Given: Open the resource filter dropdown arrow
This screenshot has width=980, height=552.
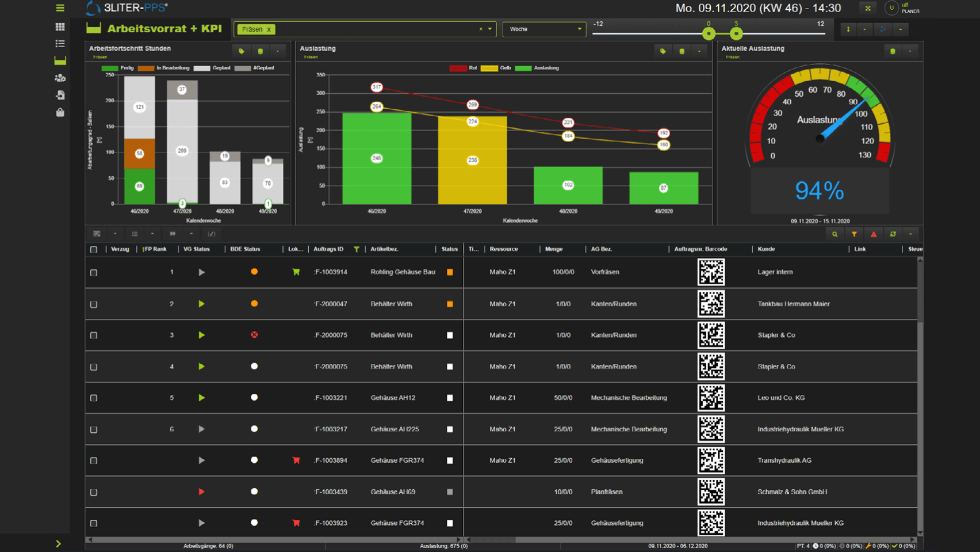Looking at the screenshot, I should [x=490, y=29].
